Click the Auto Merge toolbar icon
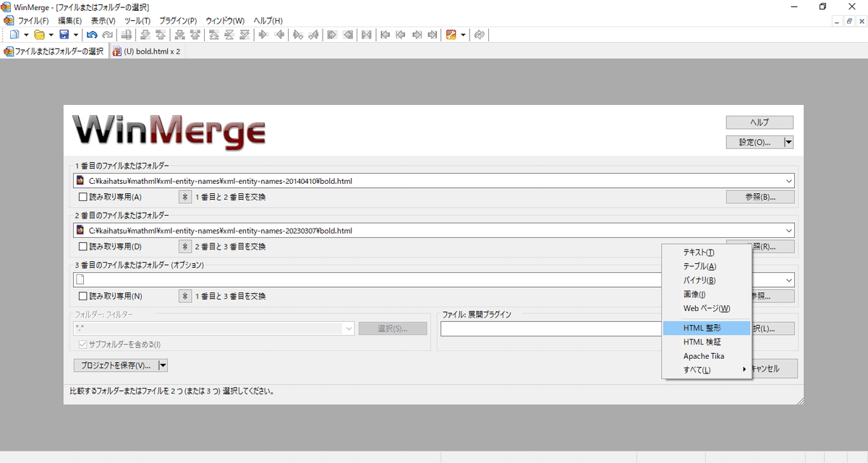This screenshot has width=868, height=463. click(367, 35)
